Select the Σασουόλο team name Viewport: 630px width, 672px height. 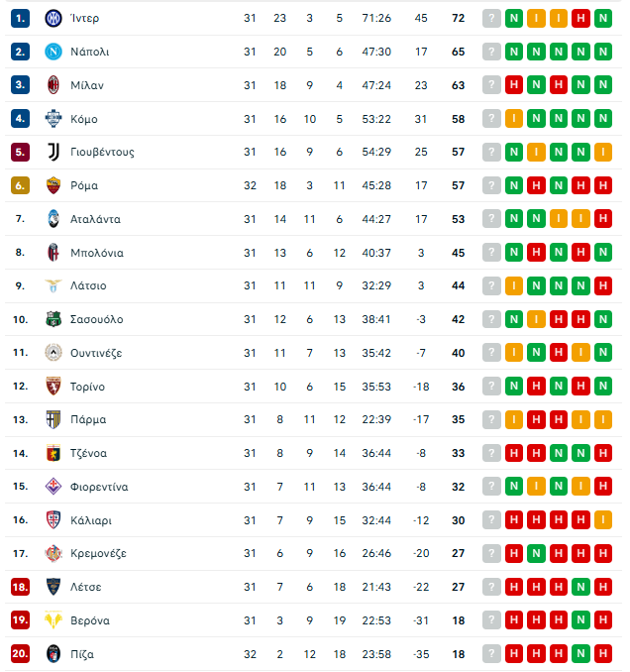click(96, 319)
